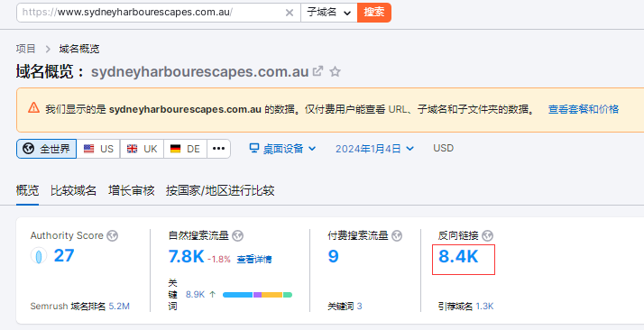The height and width of the screenshot is (330, 644).
Task: Click the globe icon beside 自然搜索流量
Action: coord(238,235)
